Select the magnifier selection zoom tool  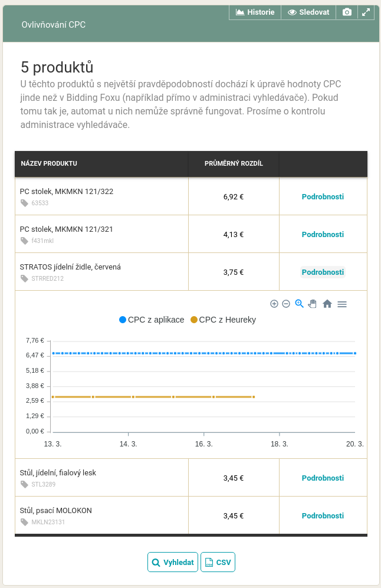pos(299,304)
